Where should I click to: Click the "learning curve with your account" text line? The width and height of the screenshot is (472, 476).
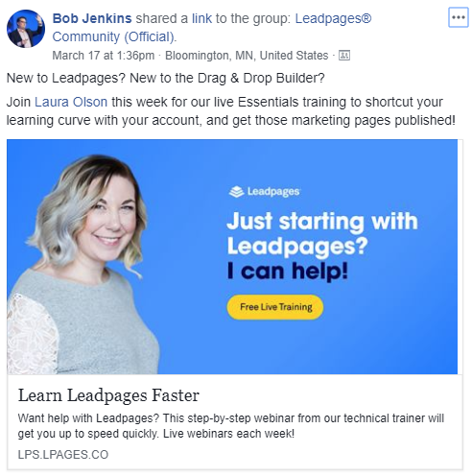click(231, 120)
